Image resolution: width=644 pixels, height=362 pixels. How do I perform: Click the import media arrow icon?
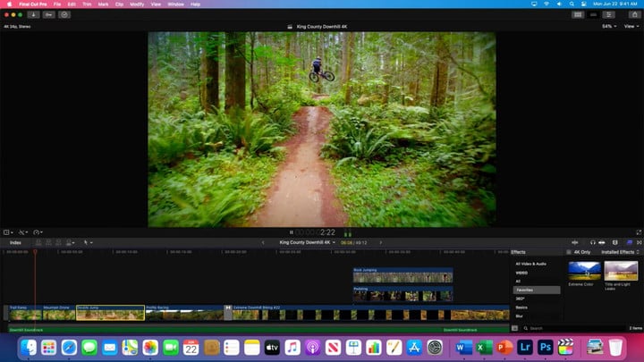[x=33, y=15]
